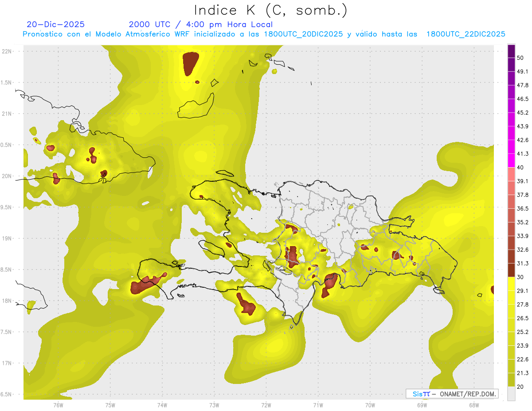Select the "72W" longitude label
The width and height of the screenshot is (532, 411).
[x=266, y=405]
